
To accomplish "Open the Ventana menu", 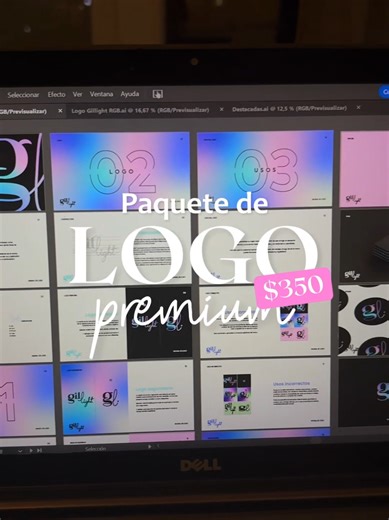I will pos(101,94).
